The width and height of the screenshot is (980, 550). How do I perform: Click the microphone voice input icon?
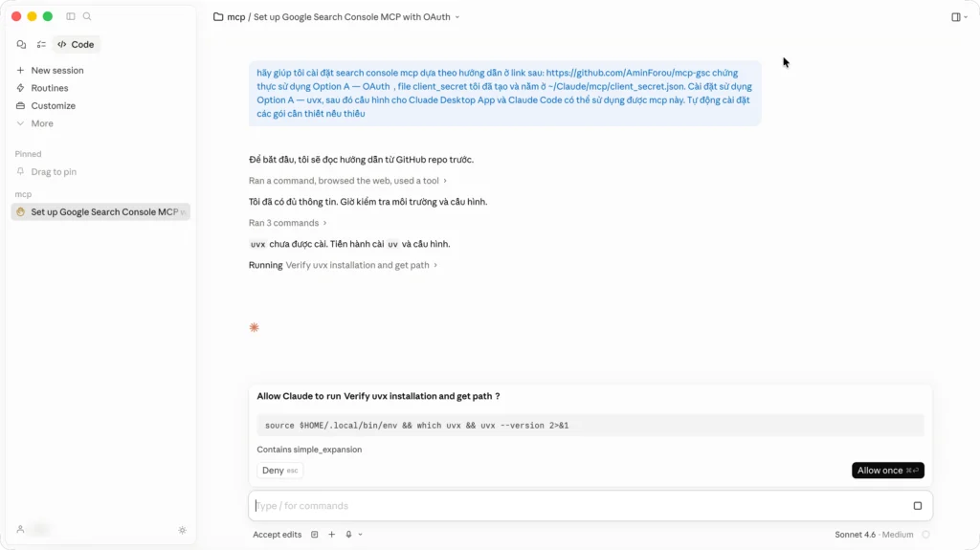coord(348,535)
